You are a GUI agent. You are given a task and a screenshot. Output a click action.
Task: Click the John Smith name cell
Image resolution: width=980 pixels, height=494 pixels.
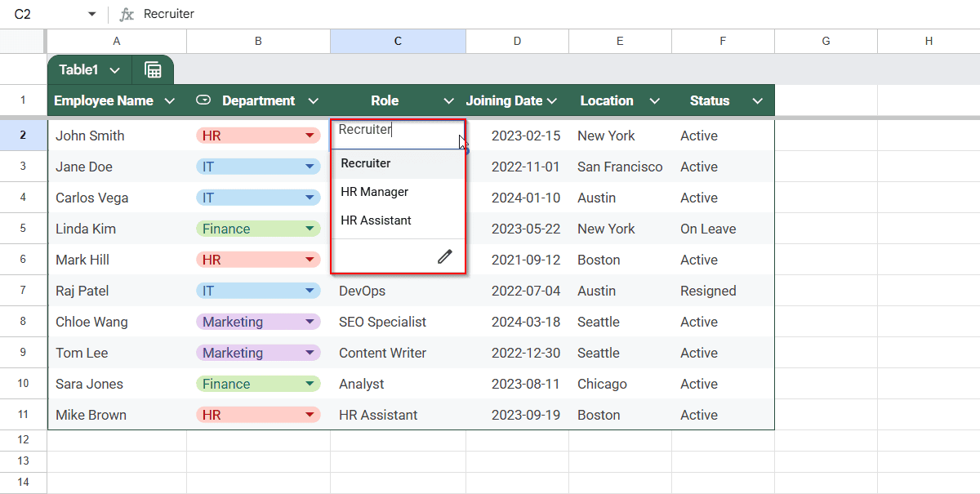(117, 136)
